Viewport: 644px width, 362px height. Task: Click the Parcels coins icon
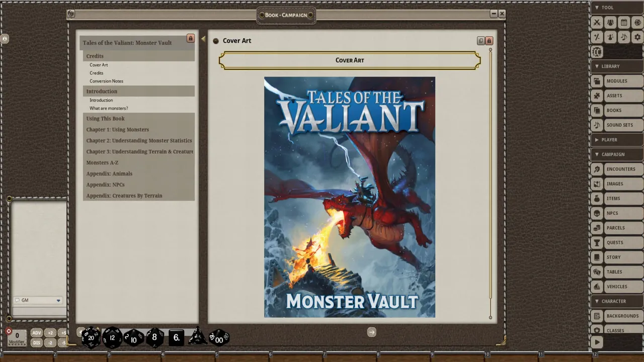point(597,228)
